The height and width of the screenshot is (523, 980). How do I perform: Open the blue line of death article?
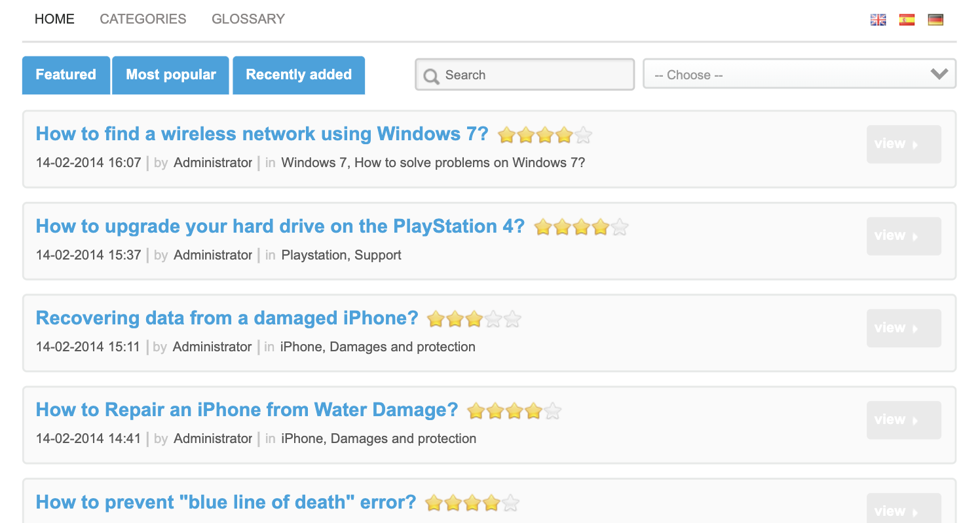coord(226,502)
